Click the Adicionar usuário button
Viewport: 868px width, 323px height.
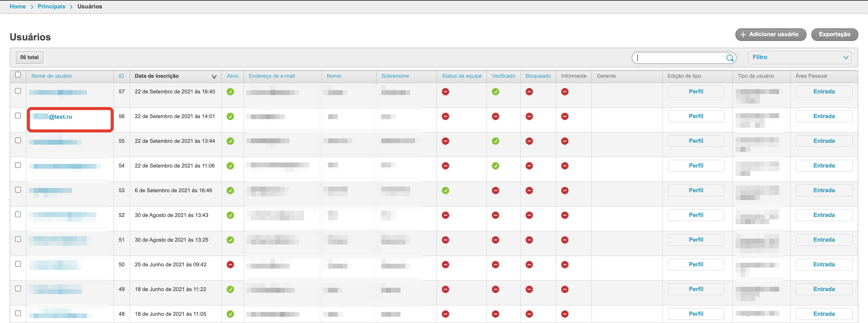click(x=770, y=34)
